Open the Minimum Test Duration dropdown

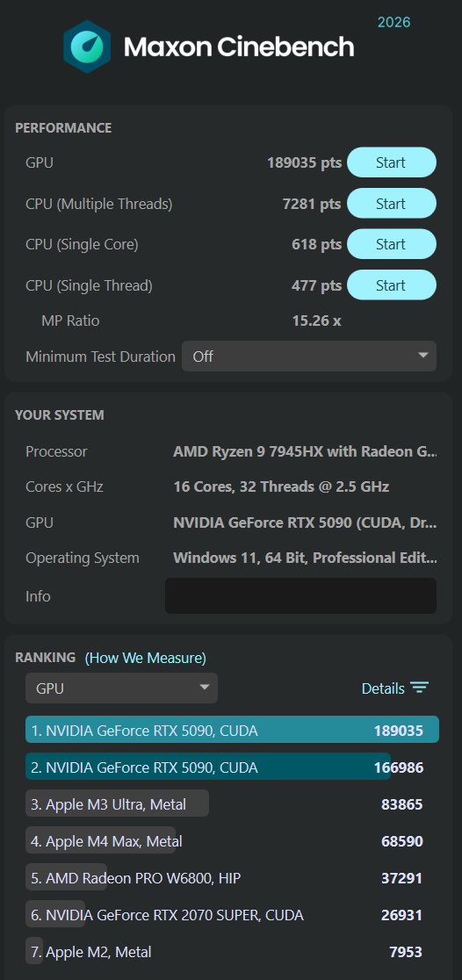pos(309,357)
